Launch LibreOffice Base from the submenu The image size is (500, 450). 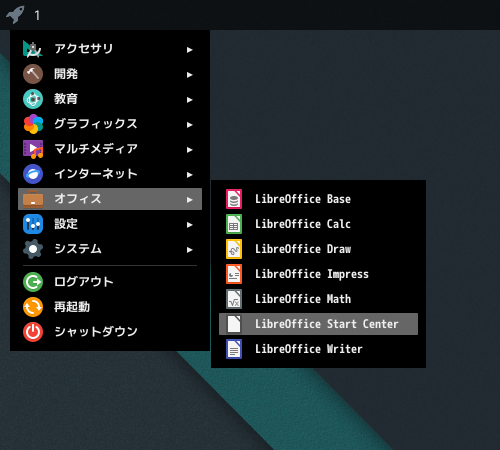pyautogui.click(x=318, y=199)
